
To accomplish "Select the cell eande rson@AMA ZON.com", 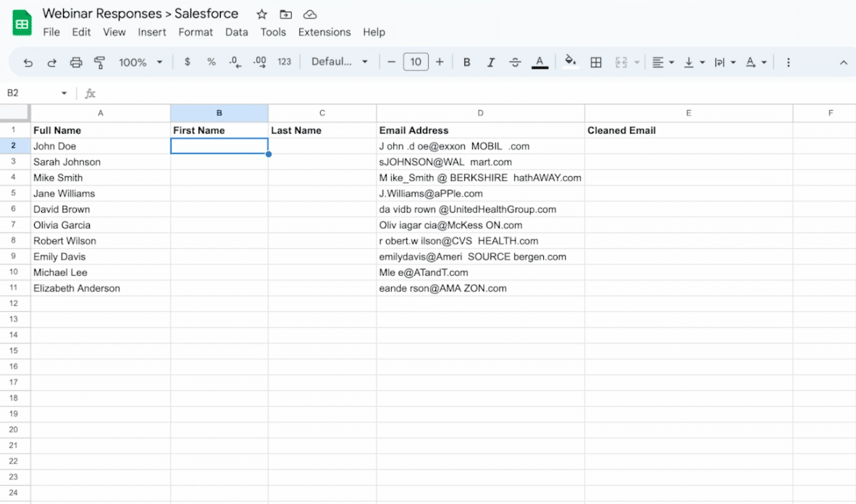I will coord(480,288).
